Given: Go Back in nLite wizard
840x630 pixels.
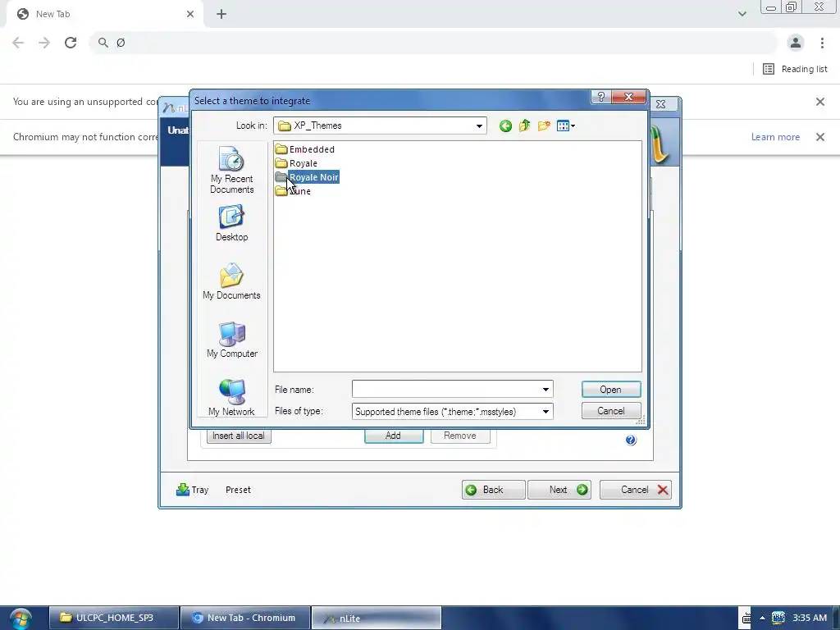Looking at the screenshot, I should (493, 490).
